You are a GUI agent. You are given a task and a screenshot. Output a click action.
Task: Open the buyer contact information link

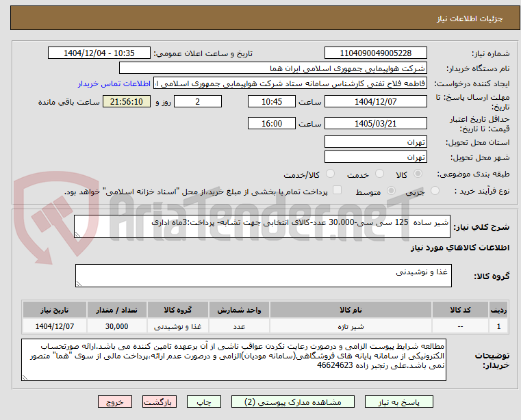click(114, 83)
